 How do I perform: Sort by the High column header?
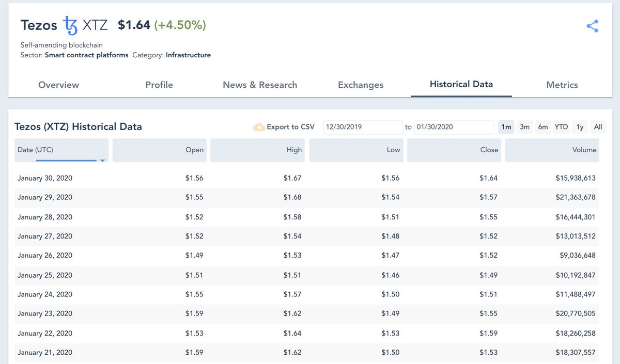pyautogui.click(x=257, y=150)
